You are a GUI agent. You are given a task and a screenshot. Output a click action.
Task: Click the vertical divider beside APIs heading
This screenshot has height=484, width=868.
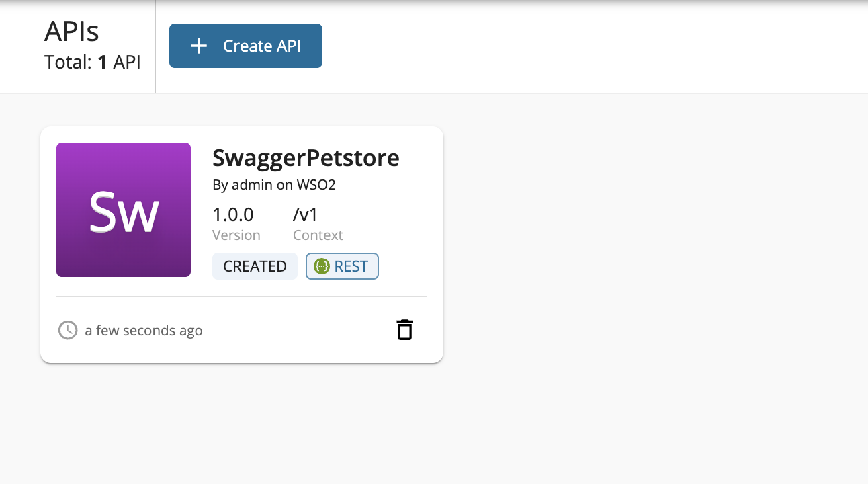[x=155, y=46]
